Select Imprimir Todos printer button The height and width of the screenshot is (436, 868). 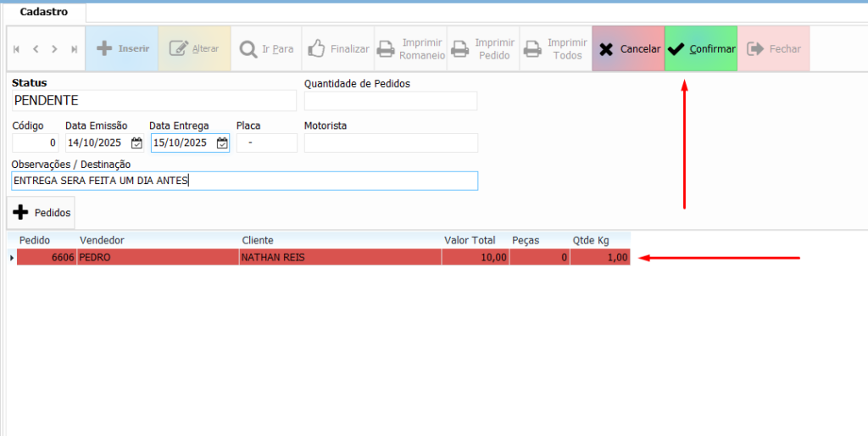555,49
